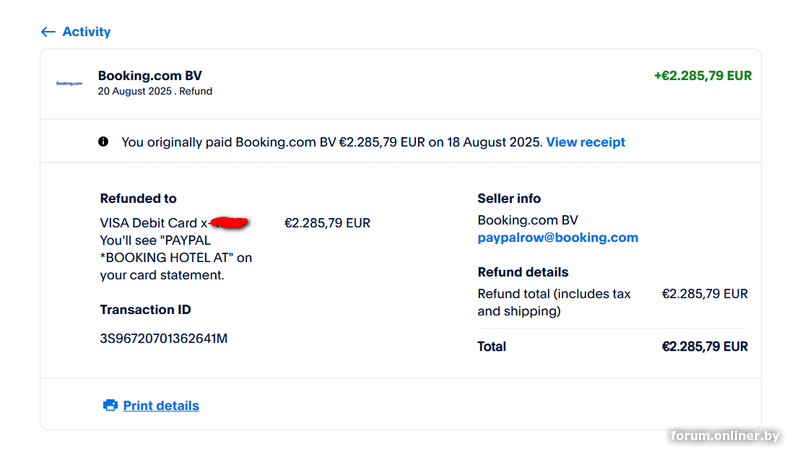This screenshot has width=800, height=457.
Task: Go back to Activity page
Action: pos(86,32)
